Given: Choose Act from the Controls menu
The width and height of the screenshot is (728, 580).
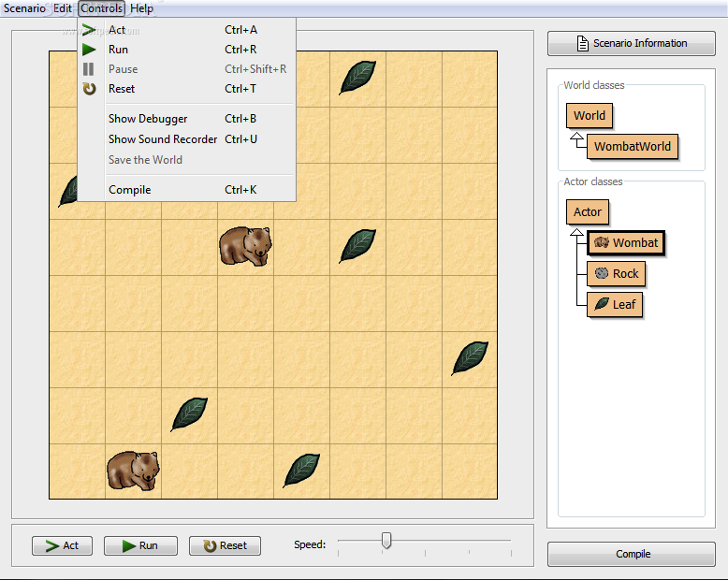Looking at the screenshot, I should (x=117, y=30).
